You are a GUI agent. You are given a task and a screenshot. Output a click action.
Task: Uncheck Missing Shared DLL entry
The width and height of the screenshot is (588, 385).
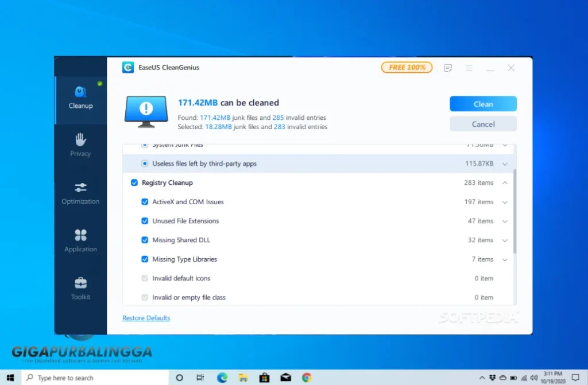(x=145, y=240)
